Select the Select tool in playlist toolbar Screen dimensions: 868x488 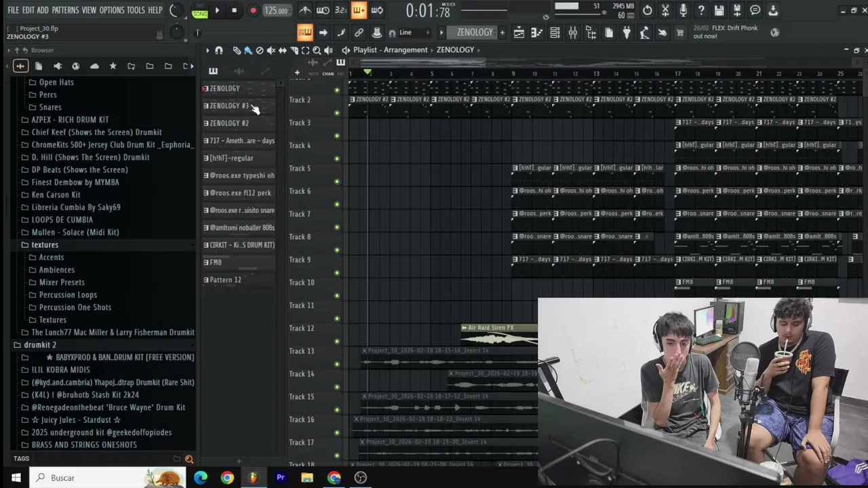[305, 50]
